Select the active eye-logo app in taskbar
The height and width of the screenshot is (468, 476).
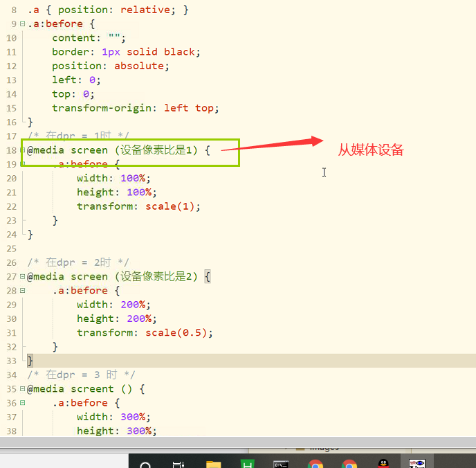[x=417, y=464]
